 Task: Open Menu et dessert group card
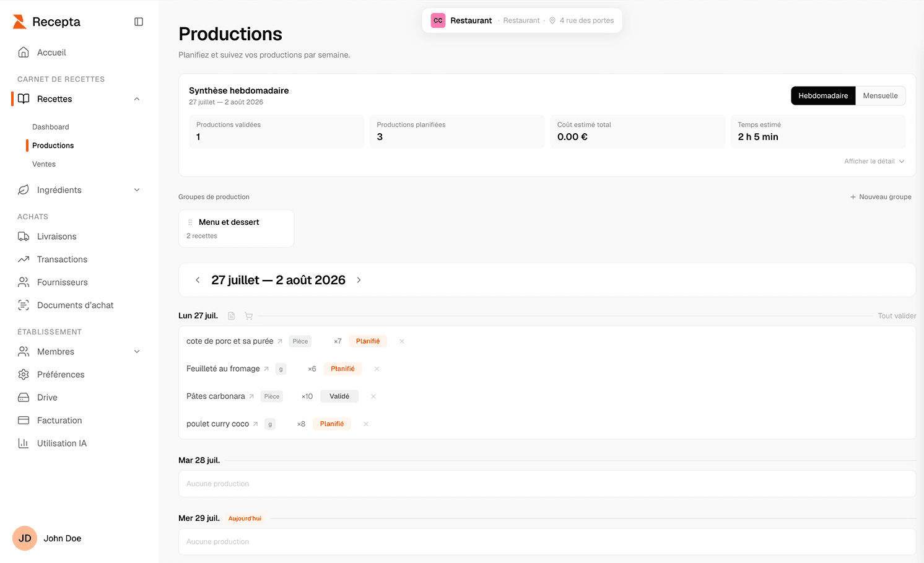pos(236,229)
